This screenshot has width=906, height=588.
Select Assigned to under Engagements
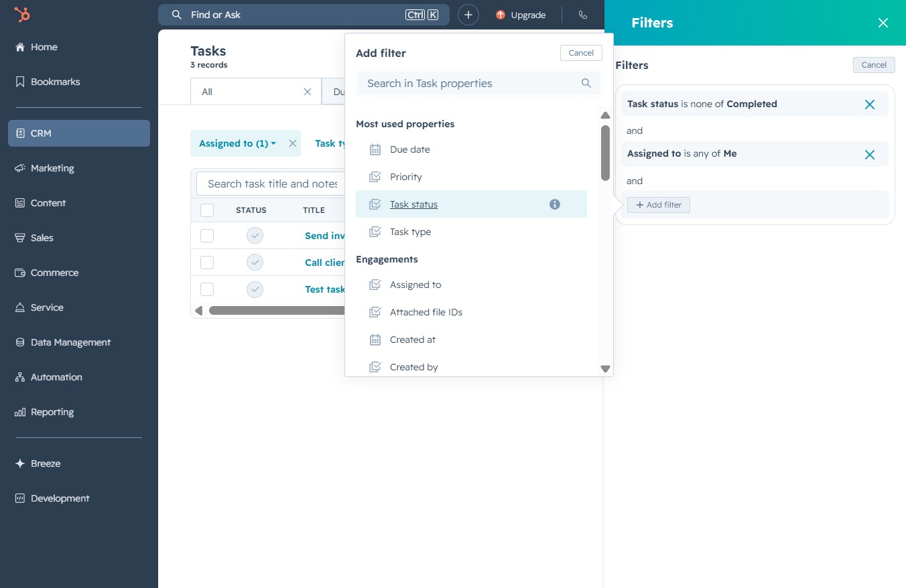pyautogui.click(x=471, y=285)
